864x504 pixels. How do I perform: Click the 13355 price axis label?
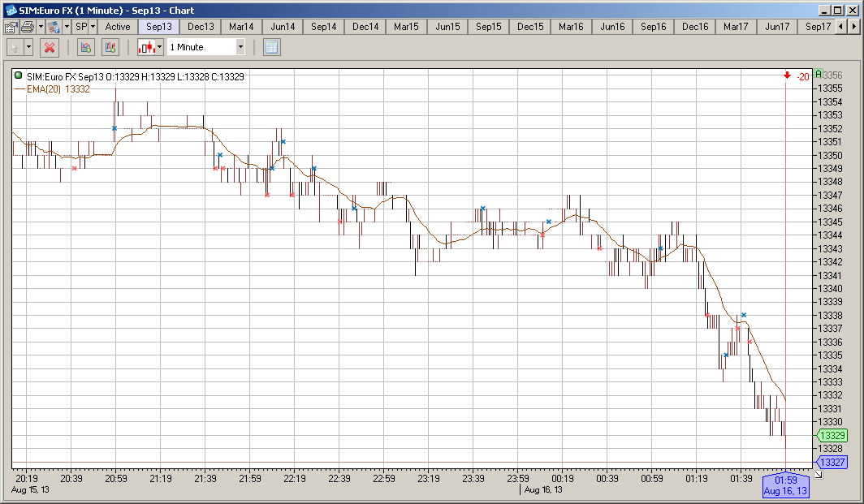click(x=830, y=88)
